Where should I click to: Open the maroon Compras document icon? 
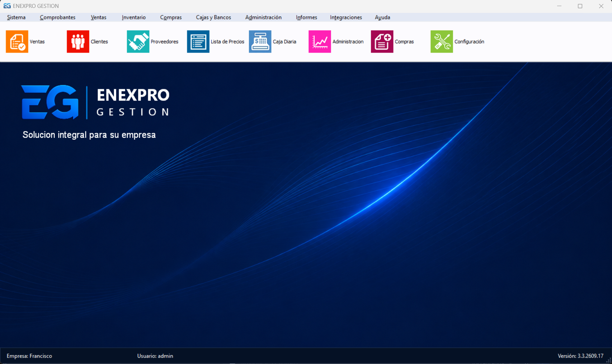pyautogui.click(x=382, y=42)
